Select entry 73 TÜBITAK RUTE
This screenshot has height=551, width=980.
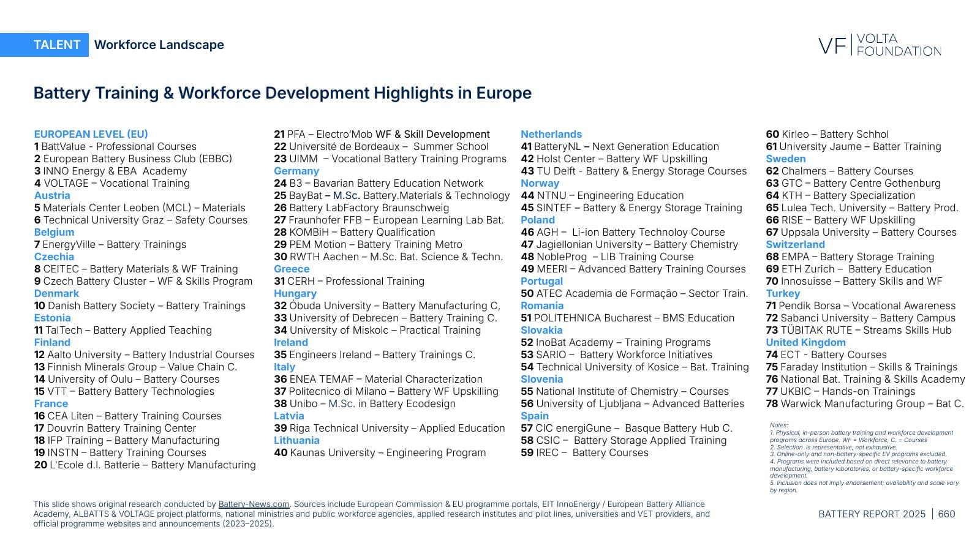[x=859, y=330]
